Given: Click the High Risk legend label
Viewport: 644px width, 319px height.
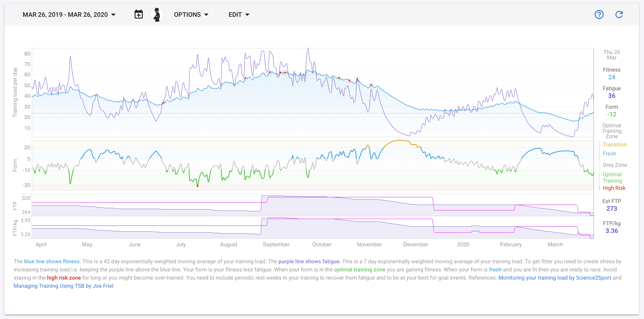Looking at the screenshot, I should (614, 188).
